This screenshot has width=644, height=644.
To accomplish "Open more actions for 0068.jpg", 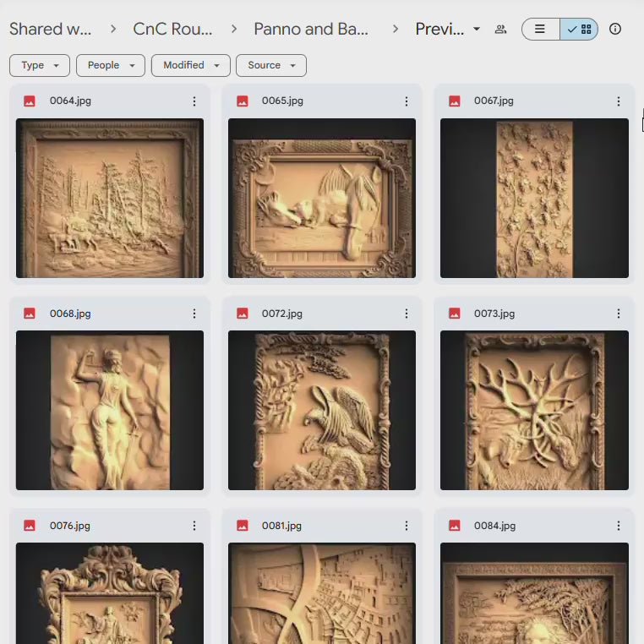I will (194, 314).
